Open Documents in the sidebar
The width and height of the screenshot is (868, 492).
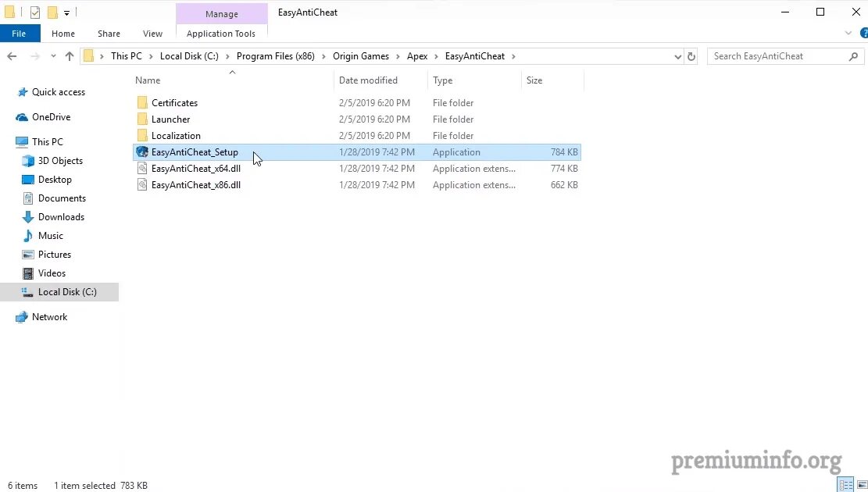click(x=62, y=198)
